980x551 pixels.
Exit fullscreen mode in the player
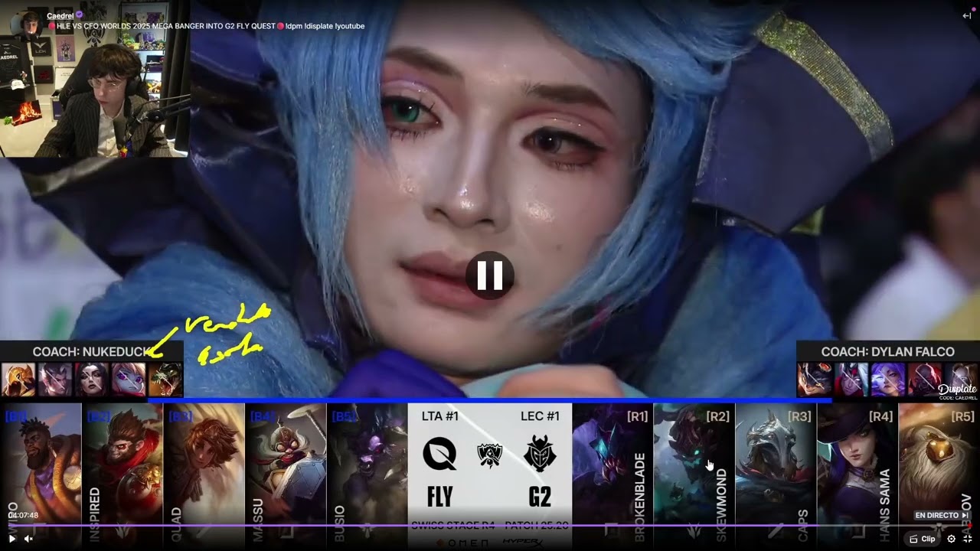[969, 539]
